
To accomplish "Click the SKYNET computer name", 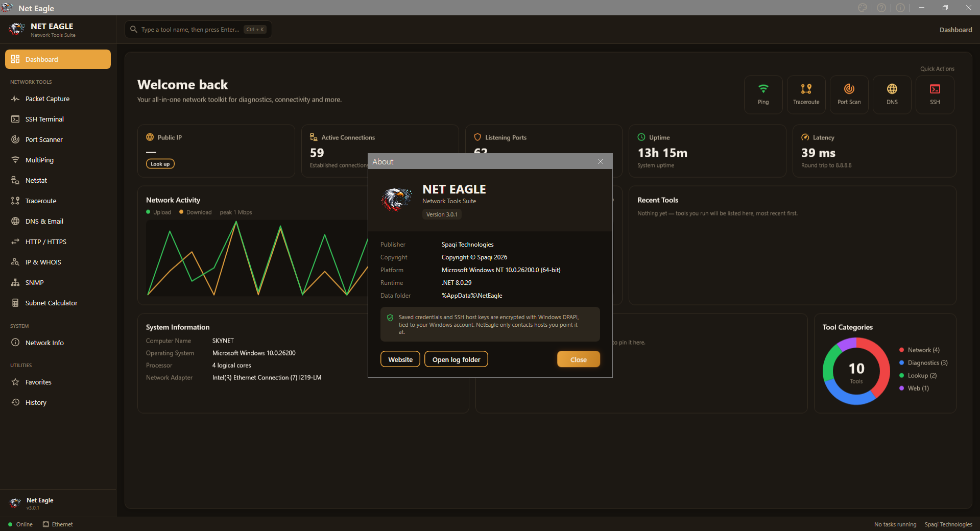I will coord(223,341).
